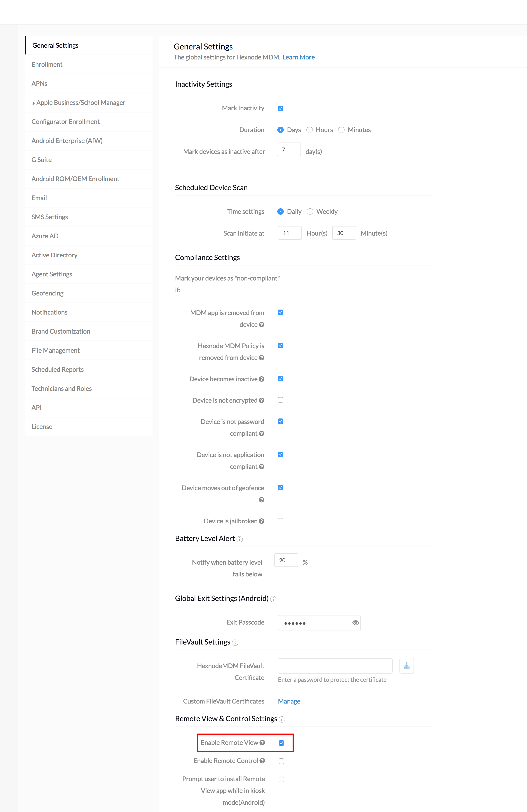Show the Exit Passcode with eye icon
The height and width of the screenshot is (812, 527).
355,623
